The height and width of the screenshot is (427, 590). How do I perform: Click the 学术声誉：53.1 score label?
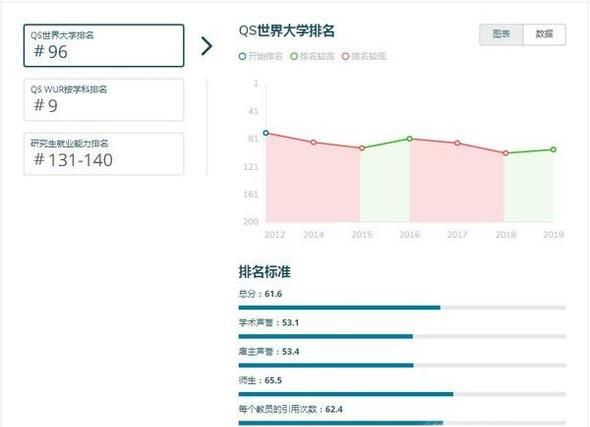[269, 323]
